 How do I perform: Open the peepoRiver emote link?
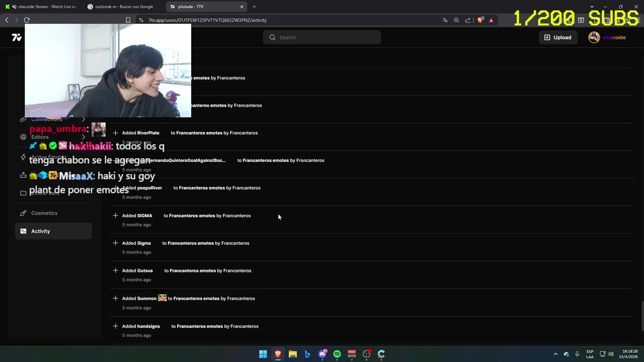point(150,188)
